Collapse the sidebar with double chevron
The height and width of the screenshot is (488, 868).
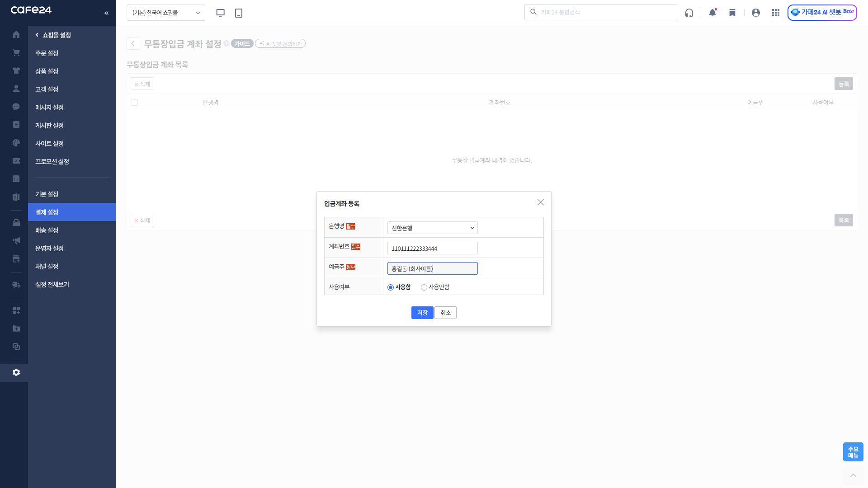coord(106,13)
